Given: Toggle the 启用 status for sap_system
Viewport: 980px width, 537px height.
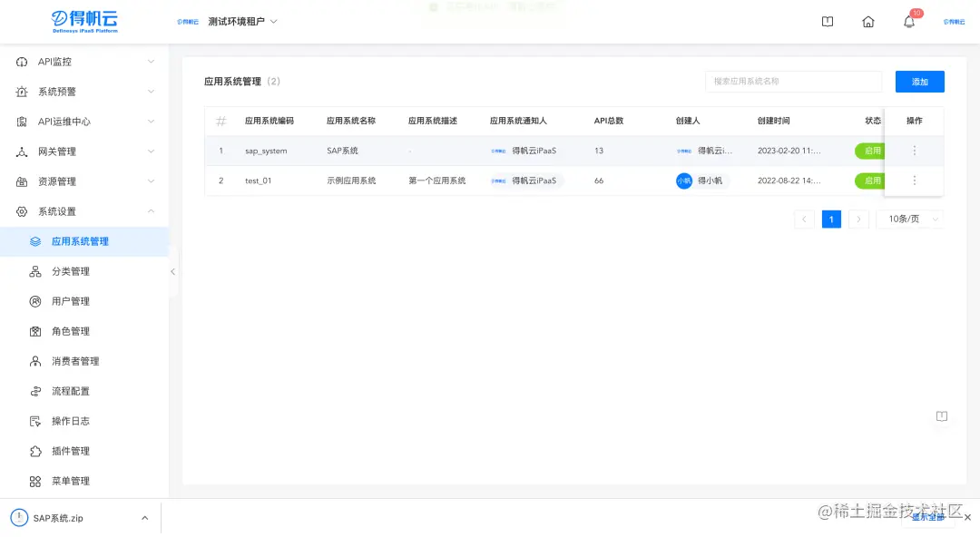Looking at the screenshot, I should [870, 151].
